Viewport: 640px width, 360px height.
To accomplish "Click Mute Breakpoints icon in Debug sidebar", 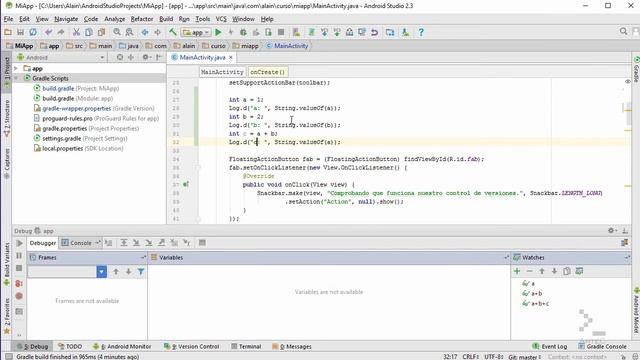I will (x=19, y=296).
